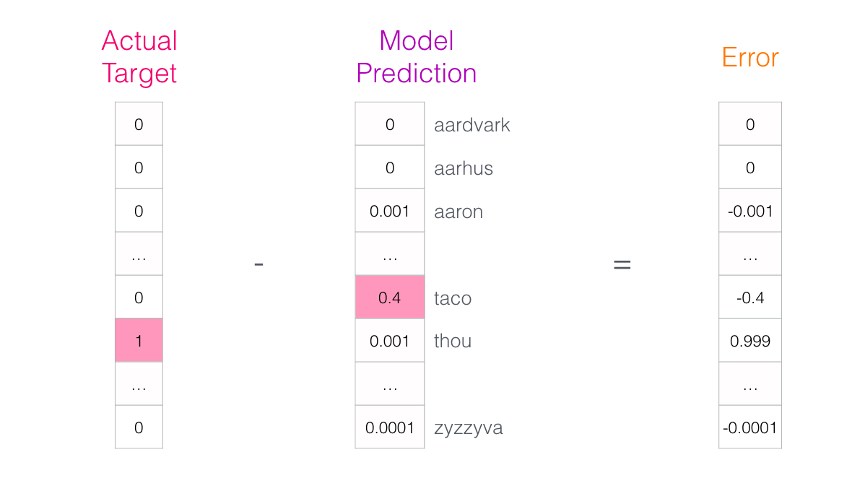
Task: Click the 'Model Prediction' heading
Action: click(417, 57)
